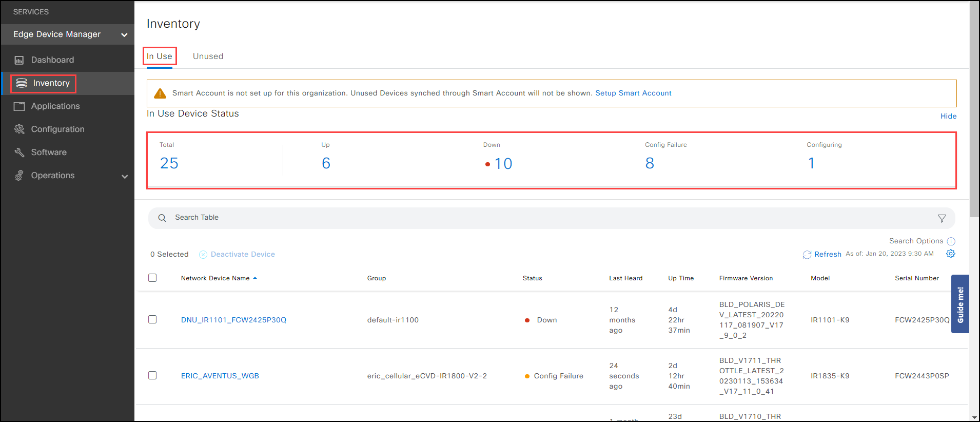Filter by Down devices count 10

pos(503,164)
